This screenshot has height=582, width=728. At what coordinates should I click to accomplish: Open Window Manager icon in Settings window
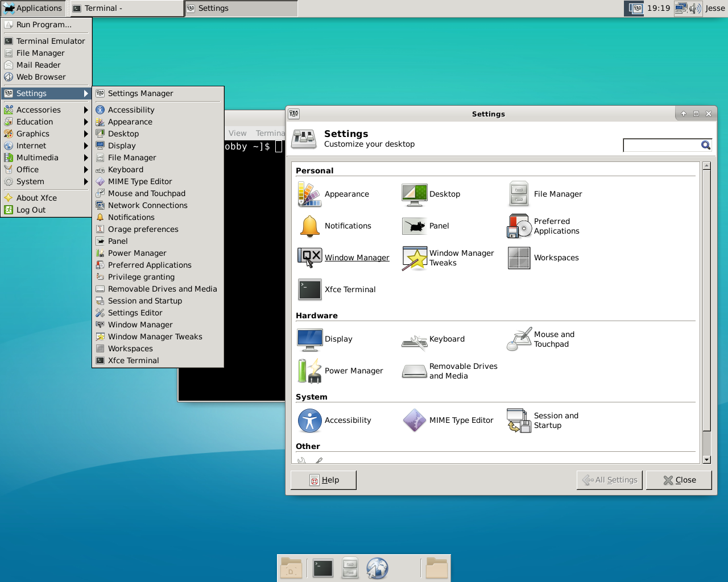(x=309, y=258)
